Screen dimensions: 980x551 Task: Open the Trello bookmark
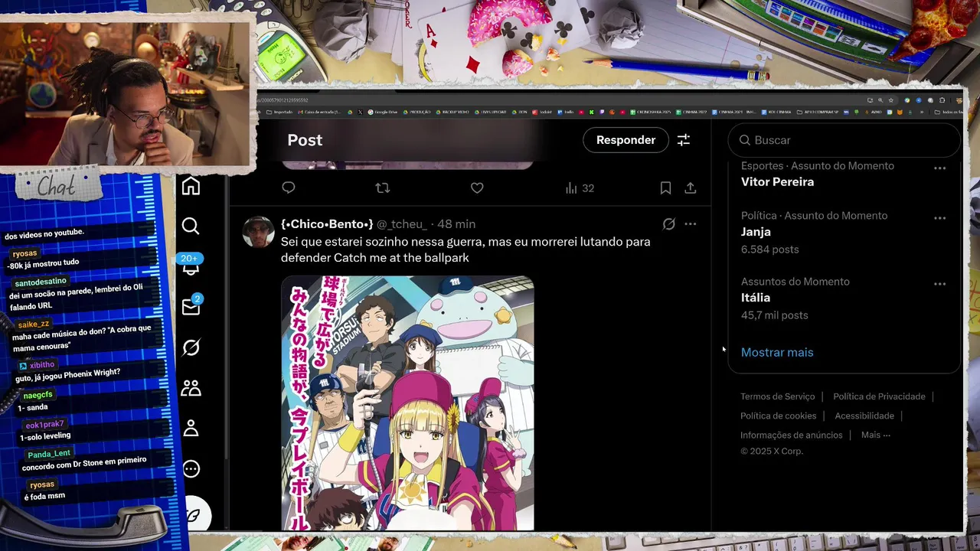point(564,112)
